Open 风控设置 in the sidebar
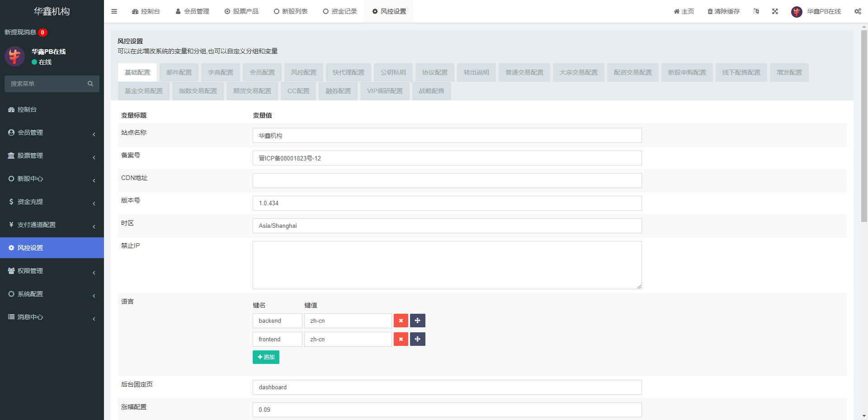Screen dimensions: 868x420 [52, 248]
